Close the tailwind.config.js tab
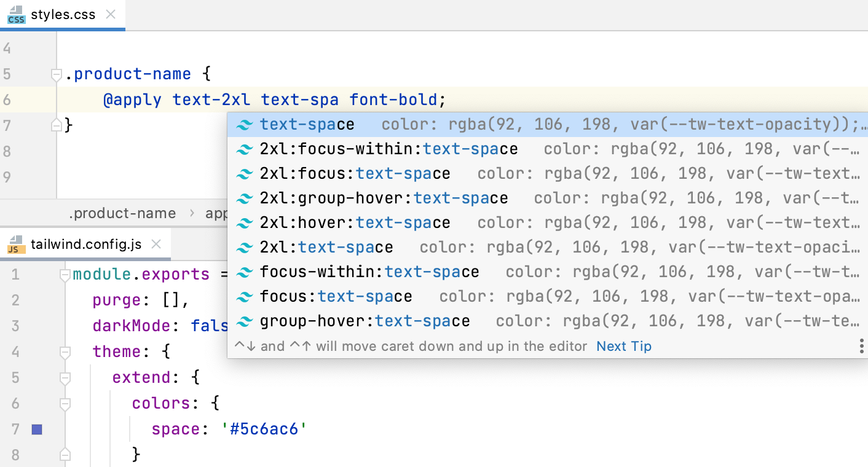Image resolution: width=868 pixels, height=467 pixels. pos(157,243)
